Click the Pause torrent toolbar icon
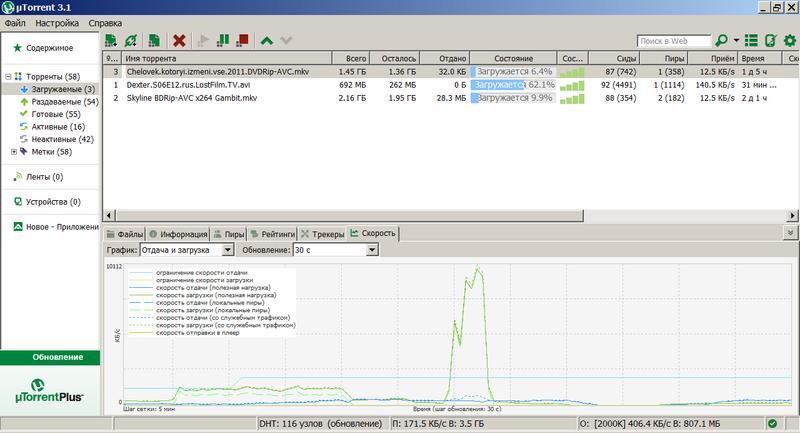Viewport: 800px width, 433px height. coord(223,40)
